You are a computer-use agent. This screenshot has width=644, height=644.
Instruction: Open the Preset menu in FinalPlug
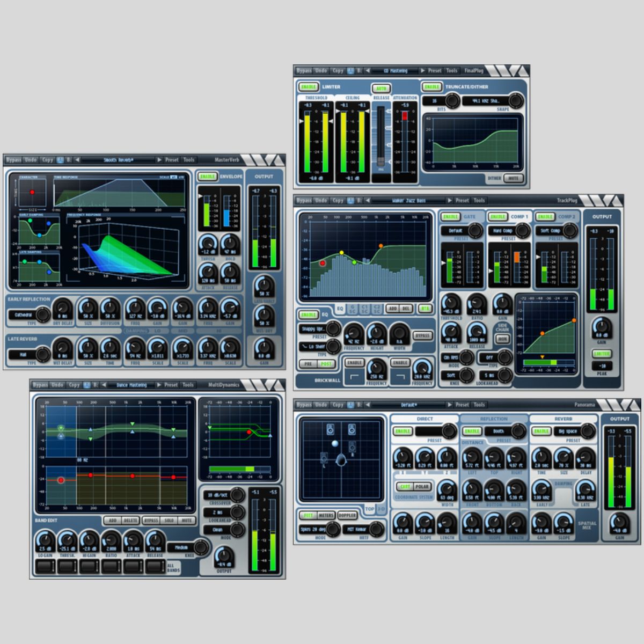point(435,70)
